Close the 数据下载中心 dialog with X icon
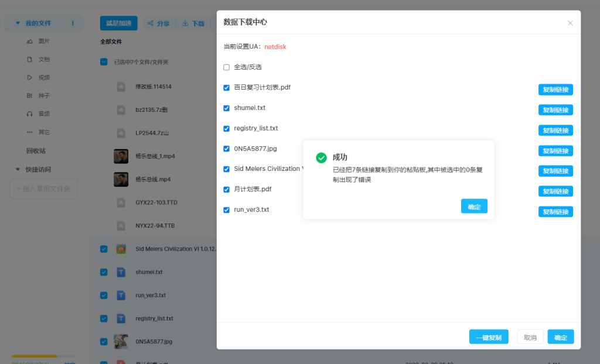The height and width of the screenshot is (364, 600). coord(570,23)
